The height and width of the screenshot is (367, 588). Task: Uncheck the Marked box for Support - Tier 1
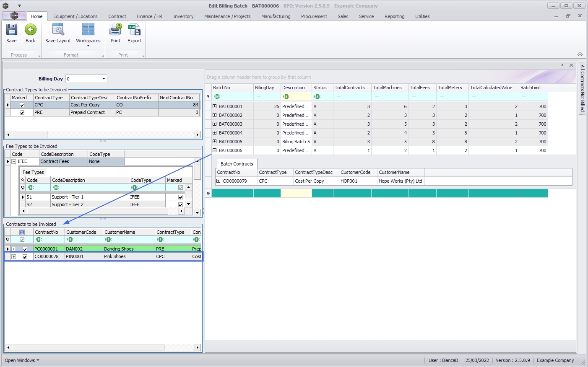tap(180, 197)
